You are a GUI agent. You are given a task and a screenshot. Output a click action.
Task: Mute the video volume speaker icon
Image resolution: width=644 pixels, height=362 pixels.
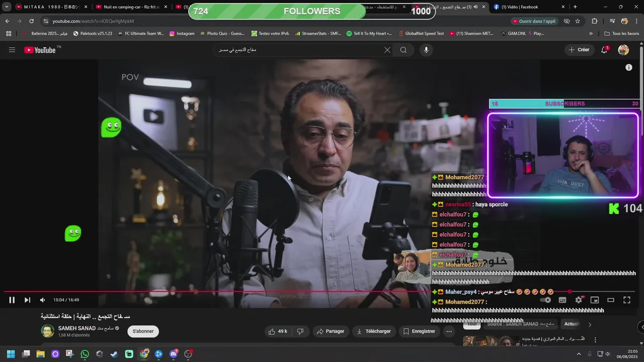(43, 300)
